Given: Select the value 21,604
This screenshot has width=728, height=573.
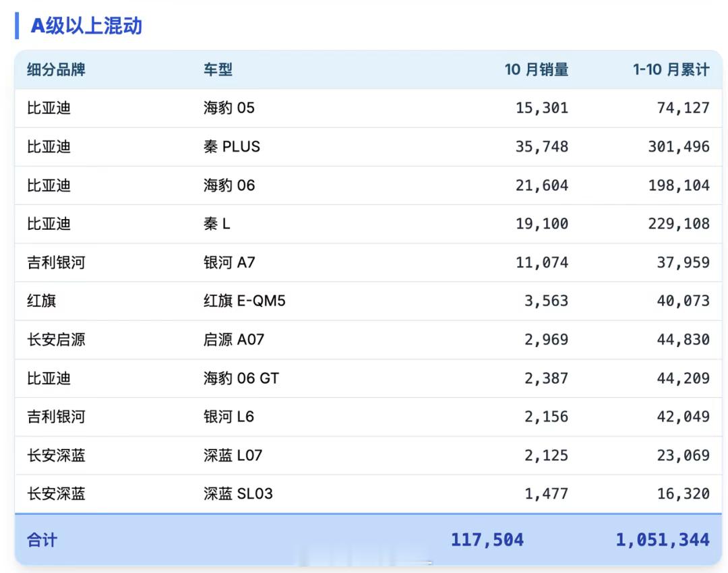Looking at the screenshot, I should [542, 185].
